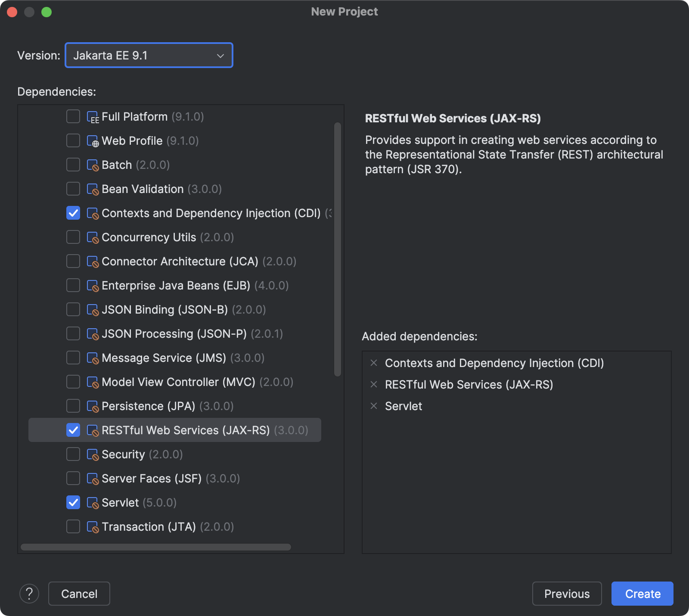Viewport: 689px width, 616px height.
Task: Go back with the Previous button
Action: pyautogui.click(x=567, y=594)
